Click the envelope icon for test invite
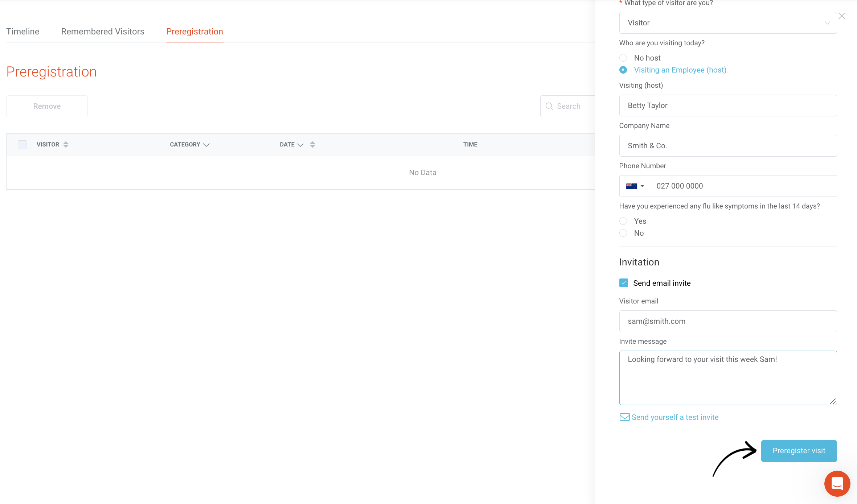 tap(624, 417)
